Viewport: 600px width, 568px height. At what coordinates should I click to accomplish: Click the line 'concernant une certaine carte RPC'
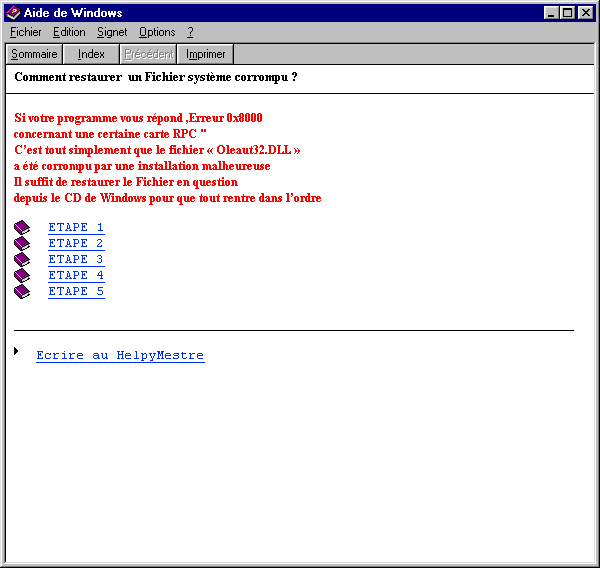tap(110, 134)
